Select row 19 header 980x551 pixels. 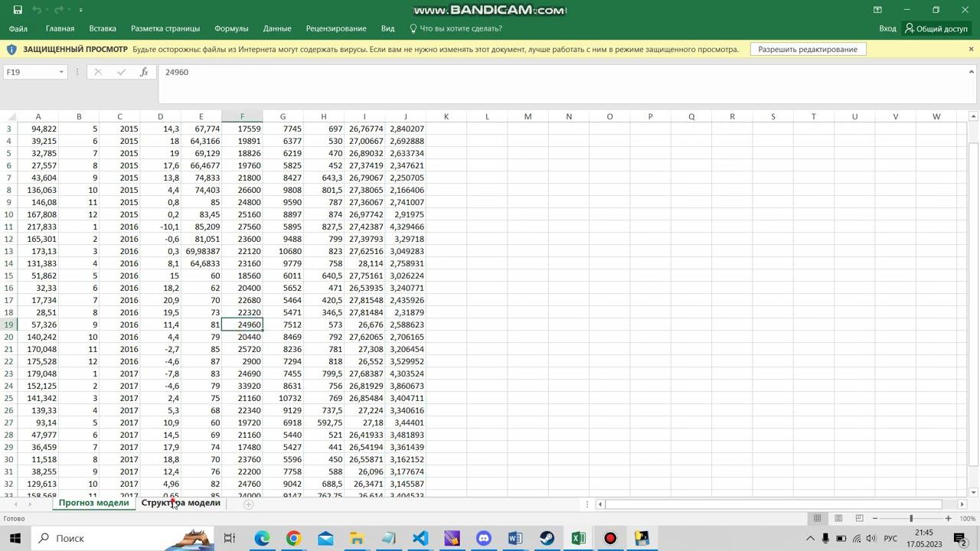pos(8,324)
